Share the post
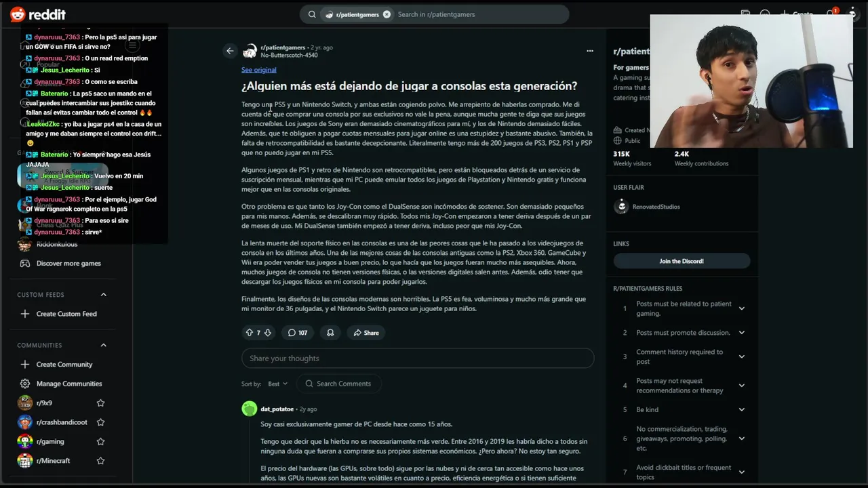This screenshot has height=488, width=868. pyautogui.click(x=366, y=333)
